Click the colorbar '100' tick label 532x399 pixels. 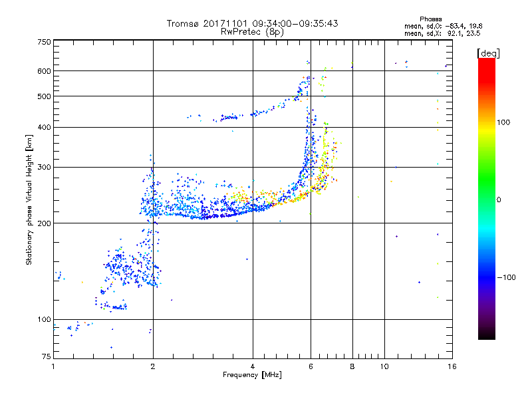point(503,122)
